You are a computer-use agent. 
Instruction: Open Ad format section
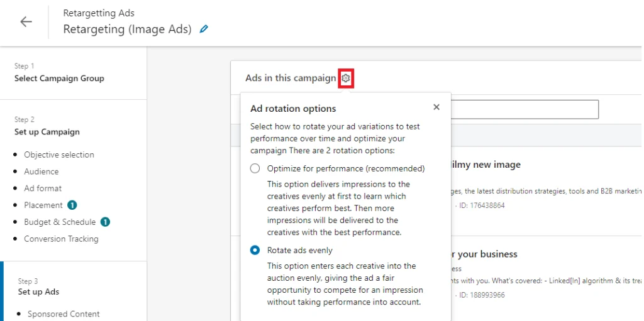[43, 188]
